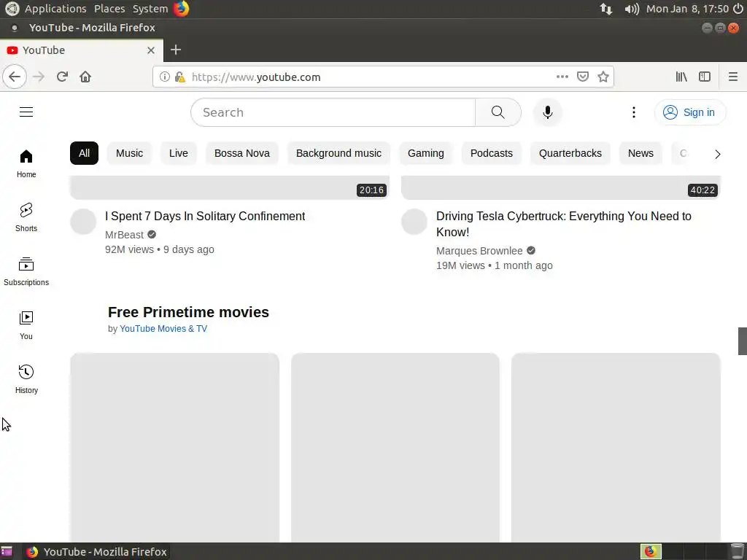Open the Places system menu
Image resolution: width=747 pixels, height=560 pixels.
coord(109,9)
